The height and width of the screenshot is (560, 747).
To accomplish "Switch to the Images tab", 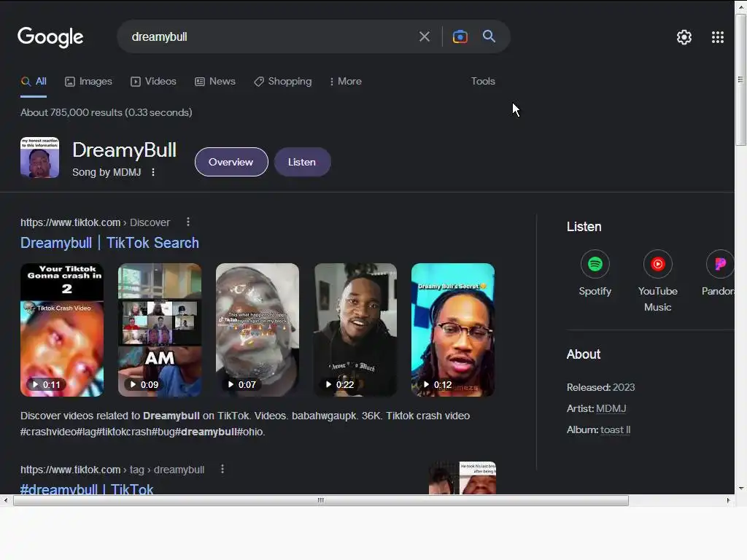I will [x=88, y=82].
